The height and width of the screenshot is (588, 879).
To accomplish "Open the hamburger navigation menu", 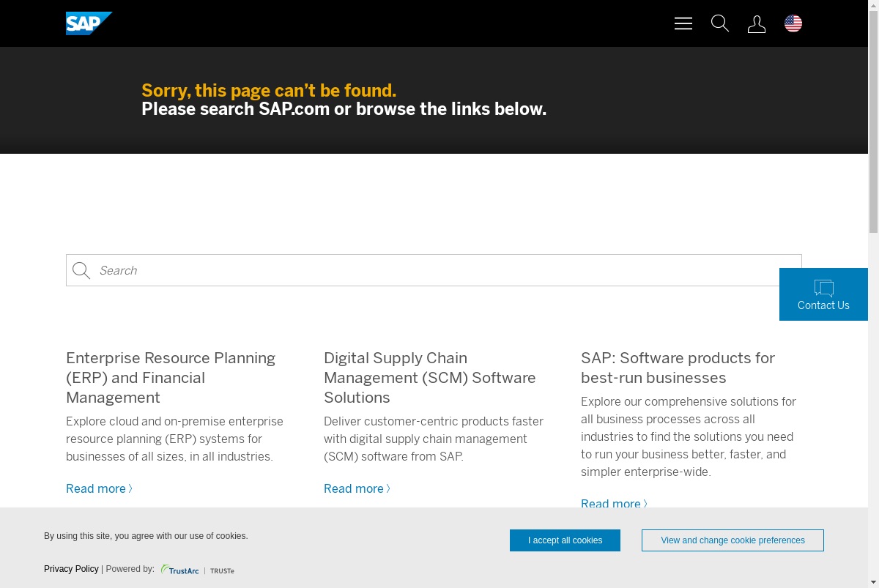I will pyautogui.click(x=683, y=23).
